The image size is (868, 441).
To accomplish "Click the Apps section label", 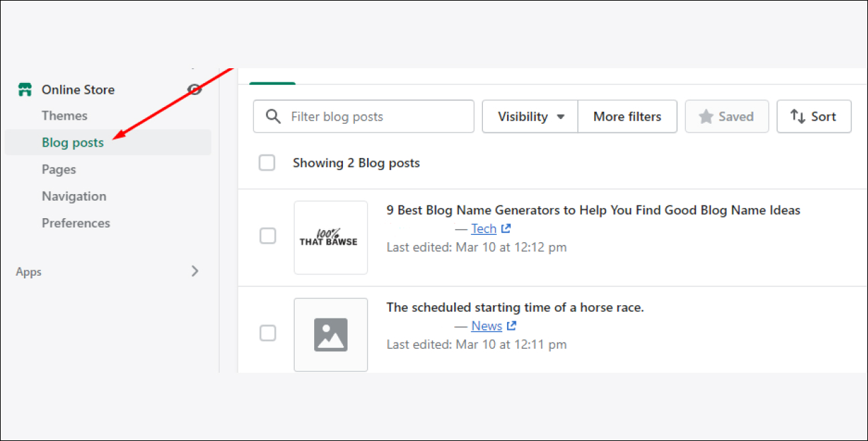I will coord(29,272).
